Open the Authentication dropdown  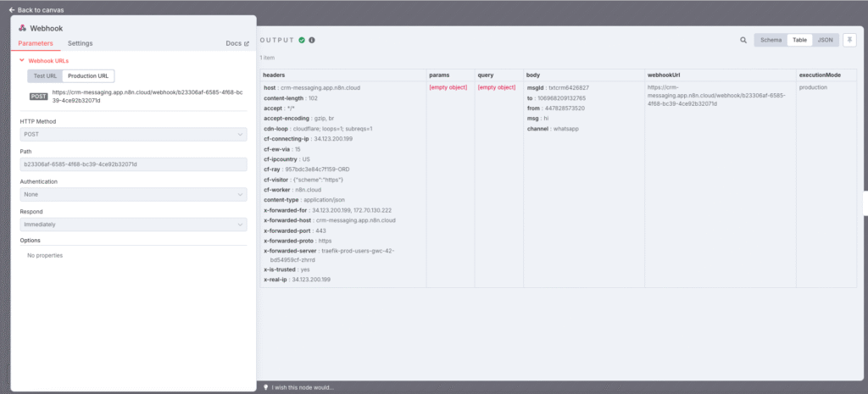tap(133, 194)
